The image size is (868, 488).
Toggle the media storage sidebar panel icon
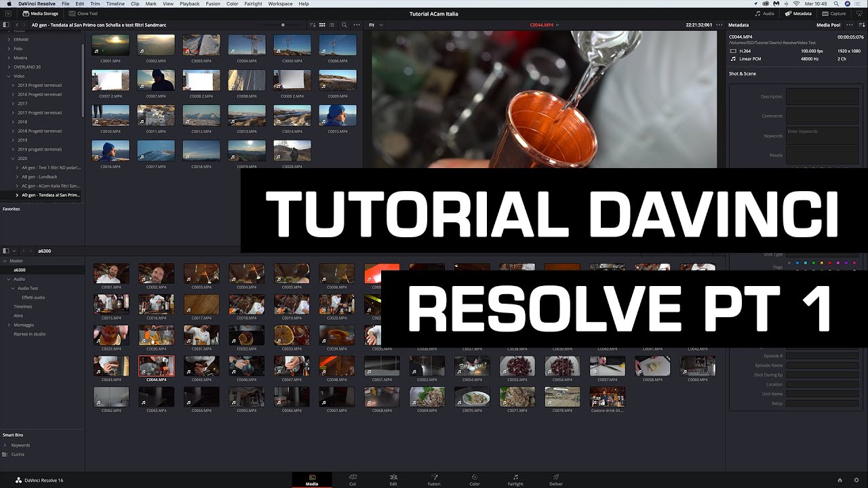point(6,25)
